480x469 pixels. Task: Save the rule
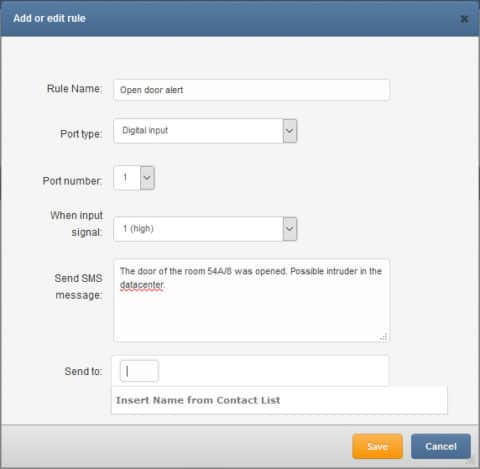[x=377, y=446]
